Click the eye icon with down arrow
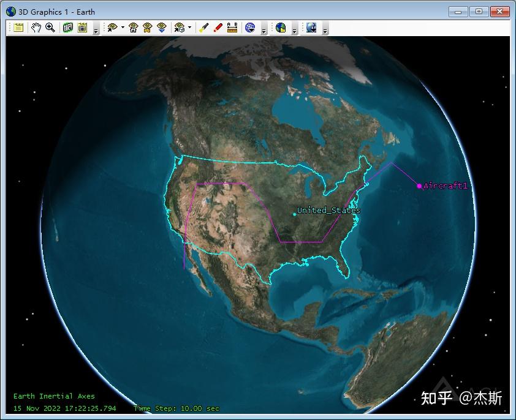Screen dimensions: 516x420 (x=162, y=28)
